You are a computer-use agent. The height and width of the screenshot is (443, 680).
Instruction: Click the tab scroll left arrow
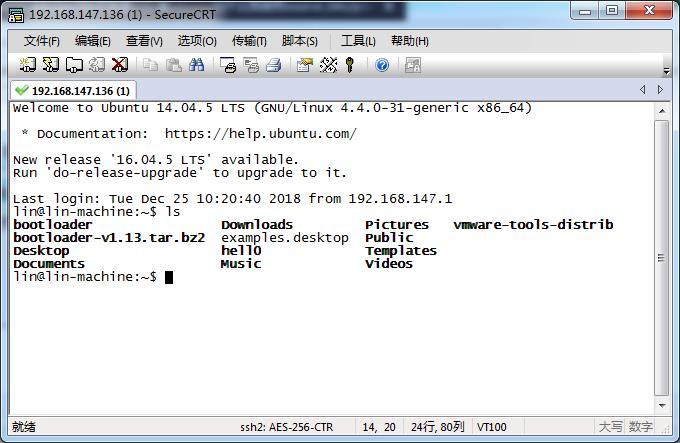(x=643, y=89)
